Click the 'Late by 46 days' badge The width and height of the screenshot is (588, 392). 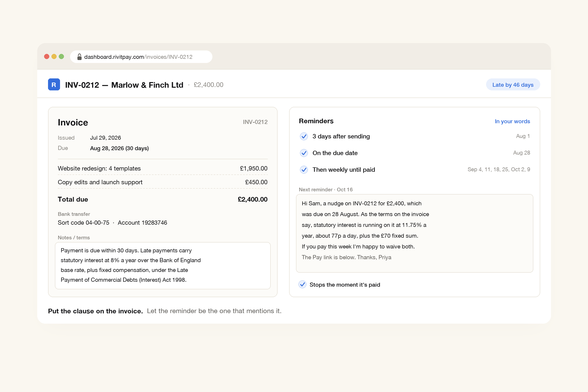click(513, 85)
